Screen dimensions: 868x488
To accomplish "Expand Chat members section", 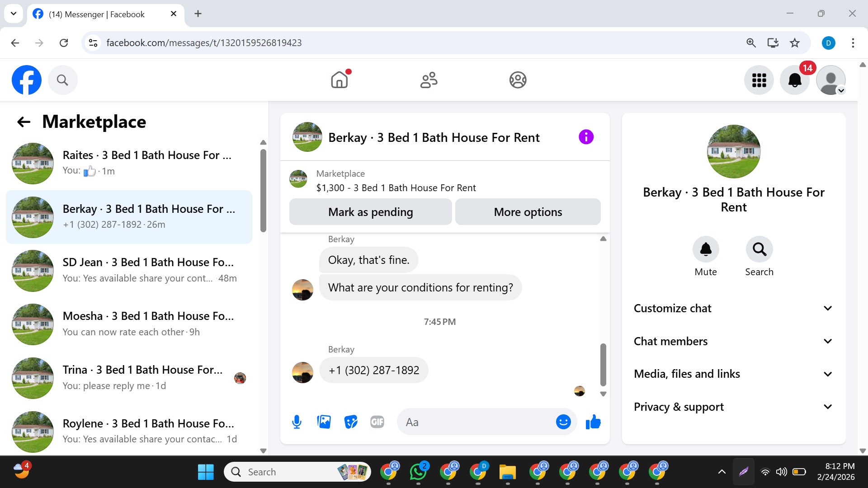I will [x=733, y=342].
